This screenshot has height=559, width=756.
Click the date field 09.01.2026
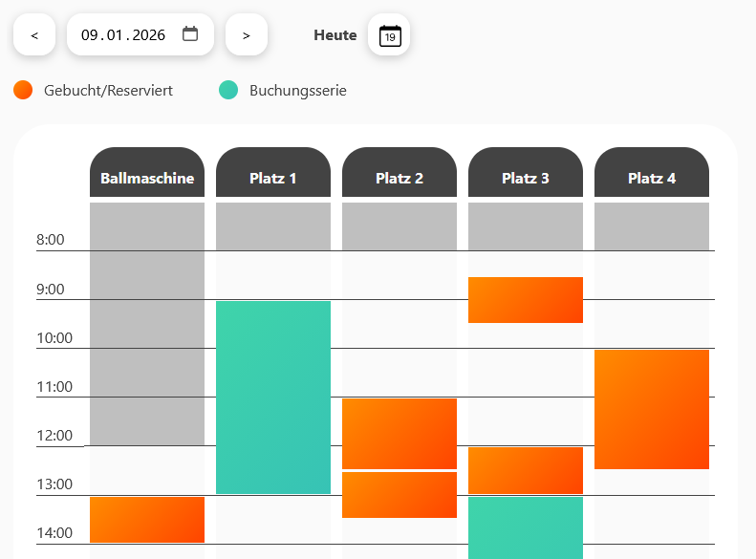123,35
